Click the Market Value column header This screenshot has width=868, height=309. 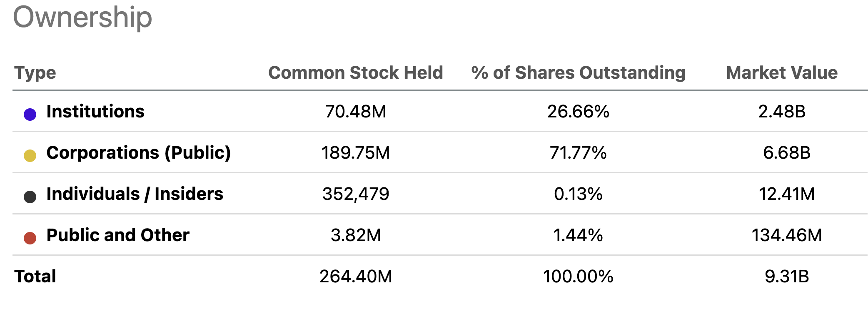pos(782,73)
